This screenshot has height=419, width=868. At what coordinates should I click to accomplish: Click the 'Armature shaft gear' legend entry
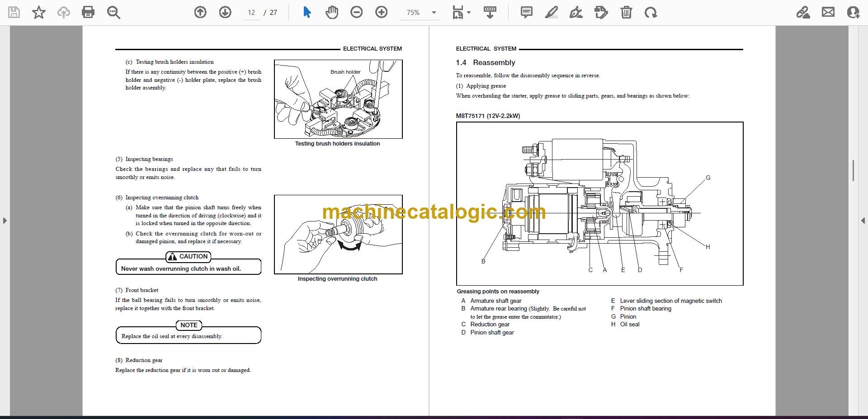pyautogui.click(x=496, y=301)
